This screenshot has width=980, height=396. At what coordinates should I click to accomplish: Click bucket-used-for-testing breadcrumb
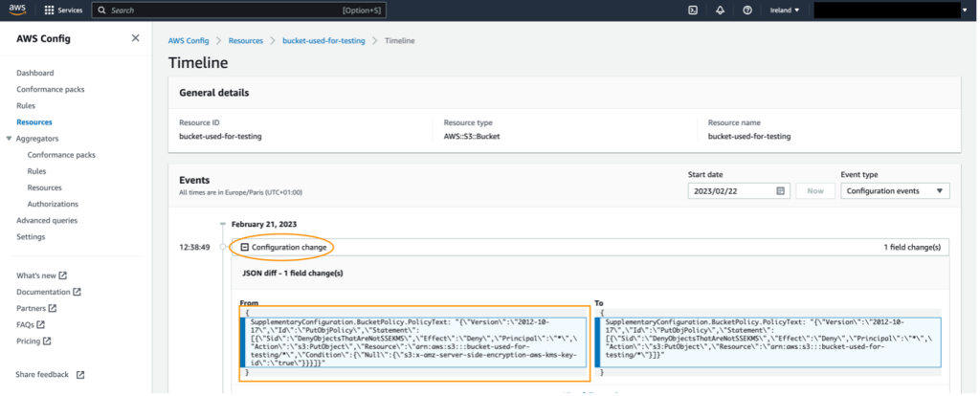coord(323,40)
